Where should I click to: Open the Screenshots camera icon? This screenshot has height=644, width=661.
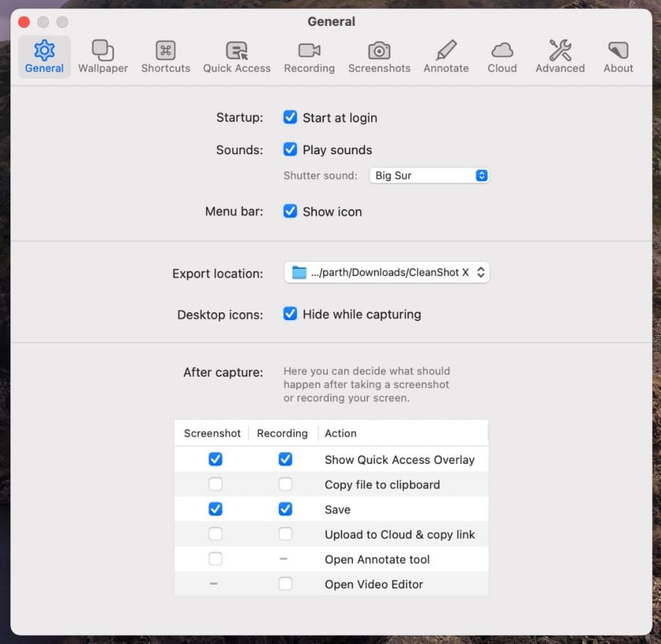tap(379, 50)
